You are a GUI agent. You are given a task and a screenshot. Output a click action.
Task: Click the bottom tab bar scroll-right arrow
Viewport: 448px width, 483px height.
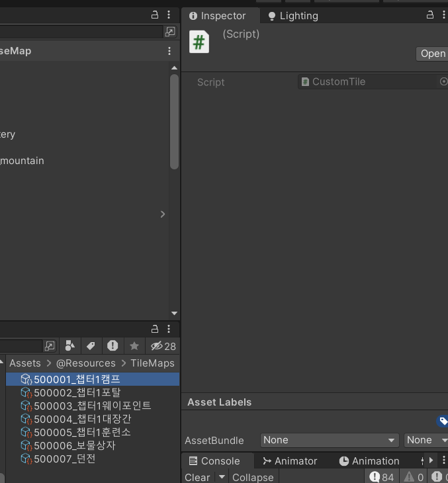pos(431,461)
